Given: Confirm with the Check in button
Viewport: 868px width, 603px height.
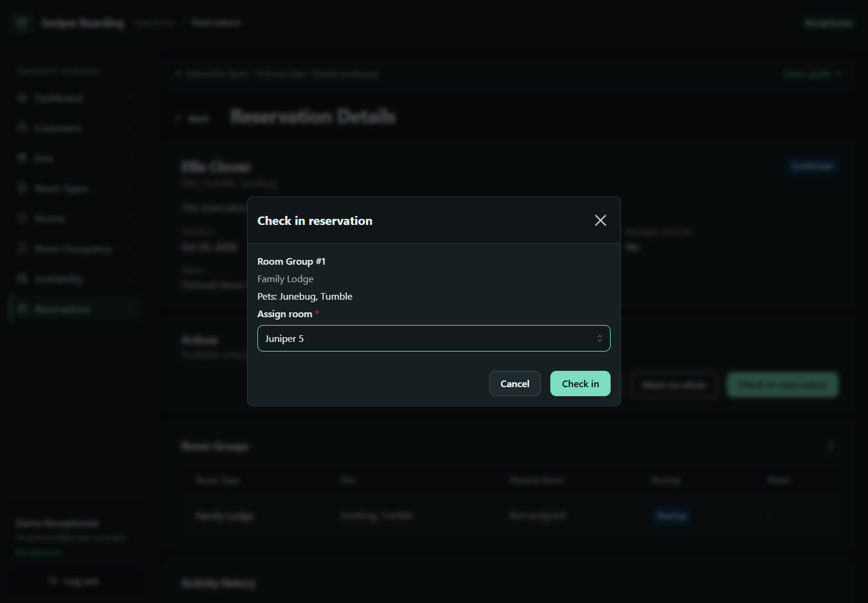Looking at the screenshot, I should (580, 384).
